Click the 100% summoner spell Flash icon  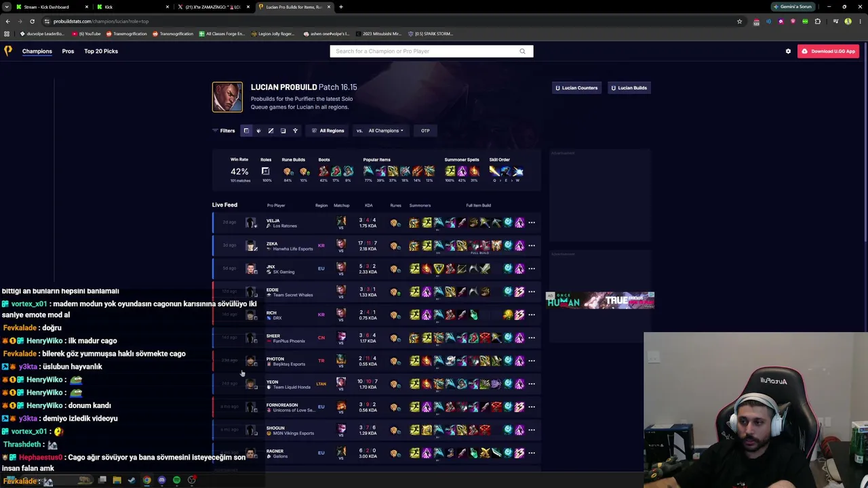pyautogui.click(x=450, y=171)
